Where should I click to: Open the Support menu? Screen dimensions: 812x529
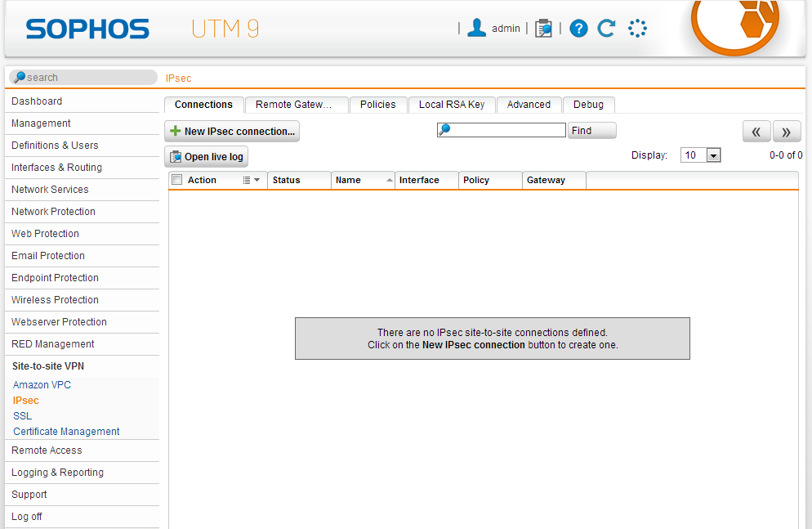(x=83, y=495)
